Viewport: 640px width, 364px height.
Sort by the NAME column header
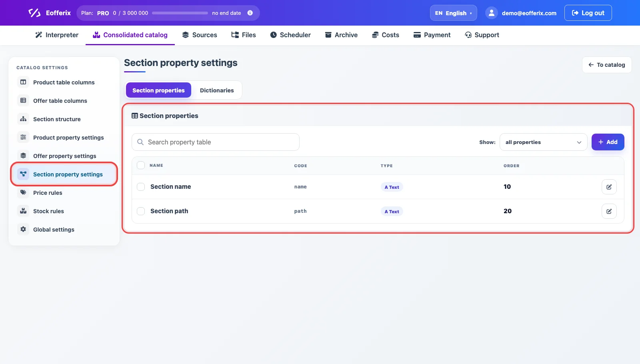pyautogui.click(x=156, y=165)
